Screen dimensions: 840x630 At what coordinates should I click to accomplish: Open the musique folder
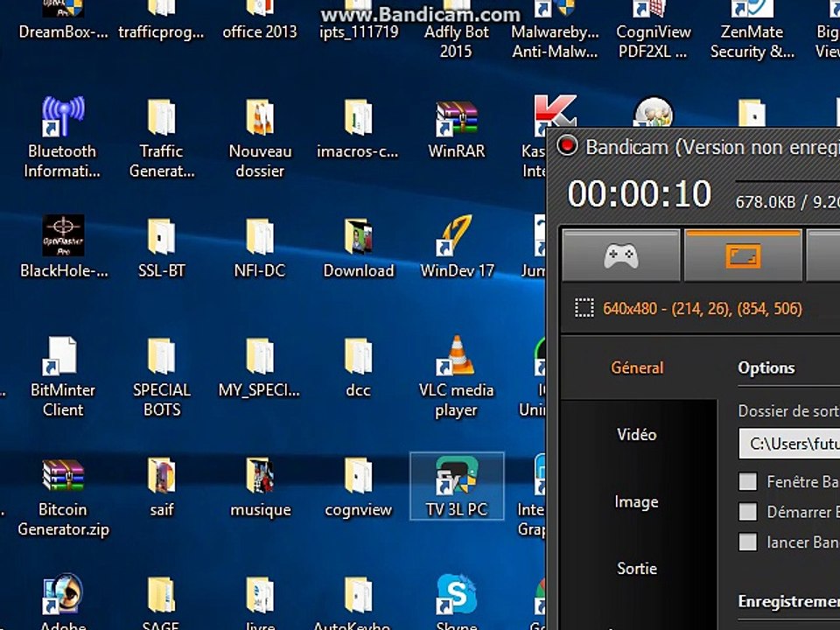click(261, 487)
